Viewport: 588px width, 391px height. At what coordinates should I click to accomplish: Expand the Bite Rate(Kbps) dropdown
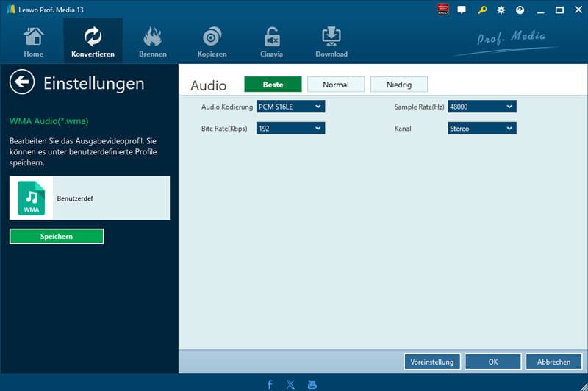[290, 129]
